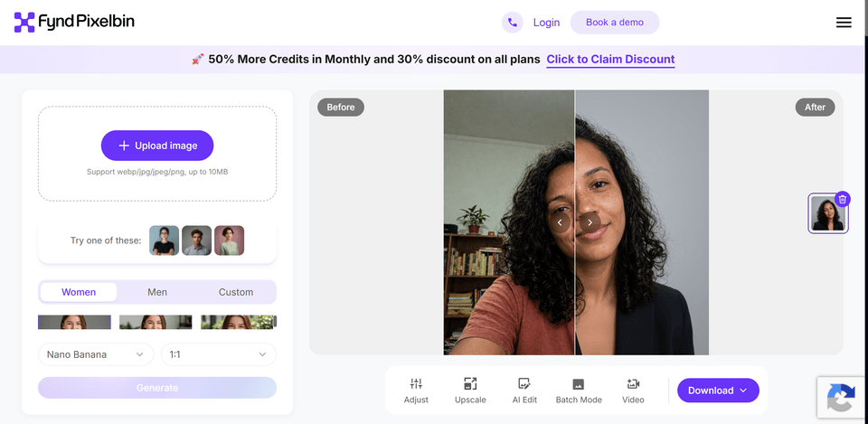This screenshot has height=424, width=868.
Task: Click the Before label badge
Action: click(x=341, y=108)
